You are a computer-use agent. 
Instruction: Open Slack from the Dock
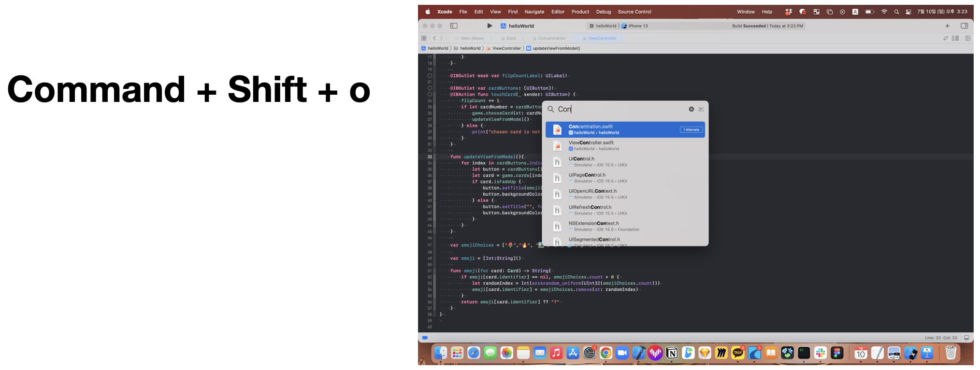tap(821, 353)
